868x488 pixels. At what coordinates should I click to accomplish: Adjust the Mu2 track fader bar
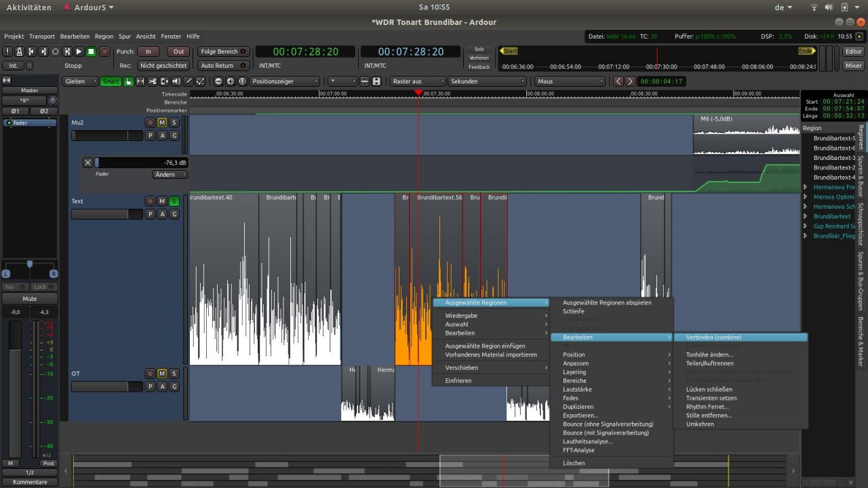pyautogui.click(x=106, y=136)
